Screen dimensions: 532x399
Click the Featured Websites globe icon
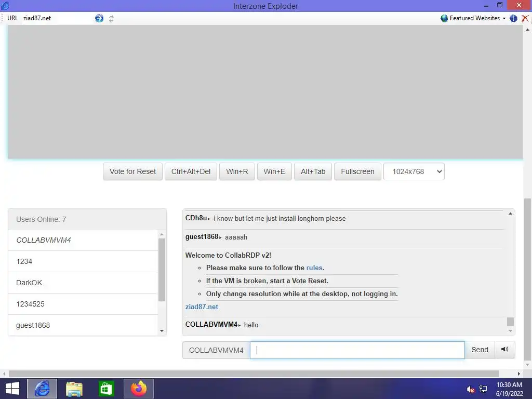pyautogui.click(x=444, y=18)
